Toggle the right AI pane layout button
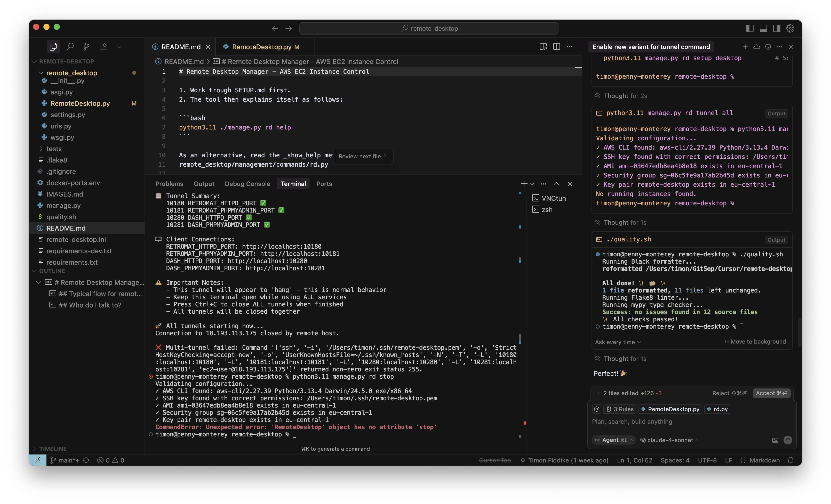The height and width of the screenshot is (504, 831). [777, 28]
